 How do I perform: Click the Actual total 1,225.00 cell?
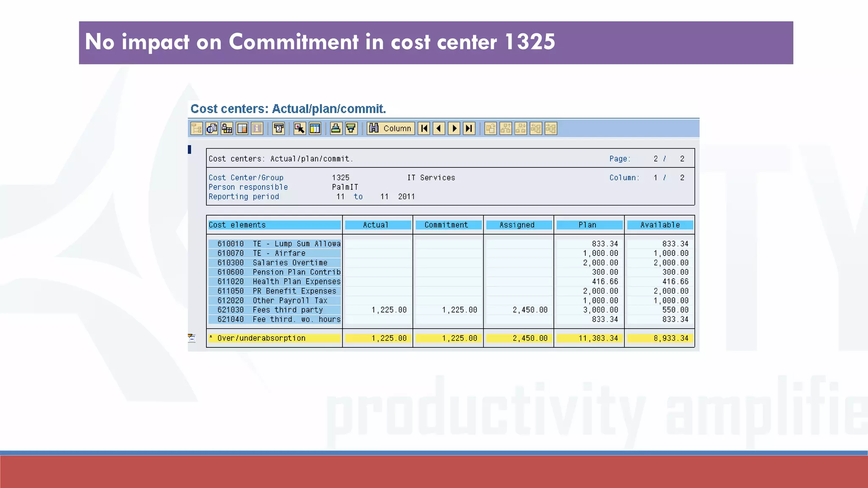tap(377, 338)
